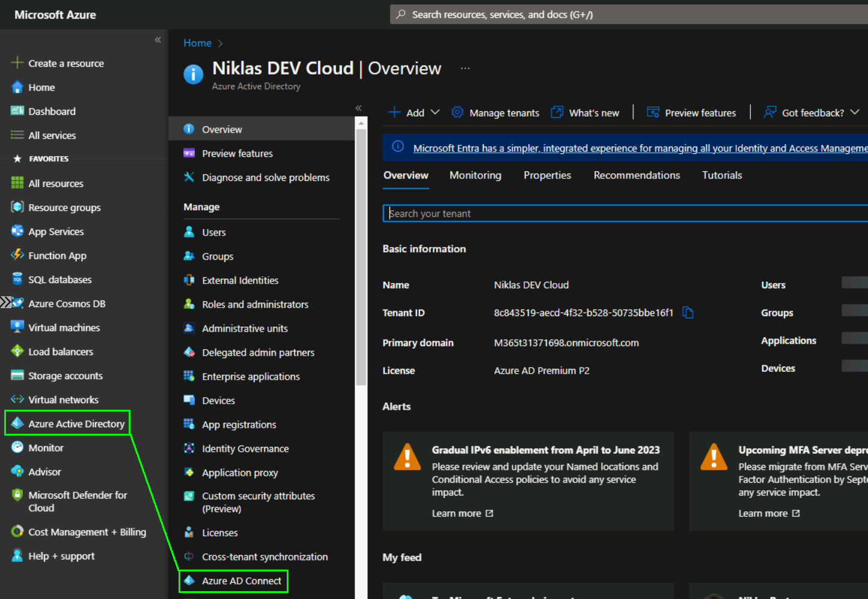This screenshot has width=868, height=599.
Task: Click the Azure Cosmos DB icon in favorites
Action: [x=17, y=303]
